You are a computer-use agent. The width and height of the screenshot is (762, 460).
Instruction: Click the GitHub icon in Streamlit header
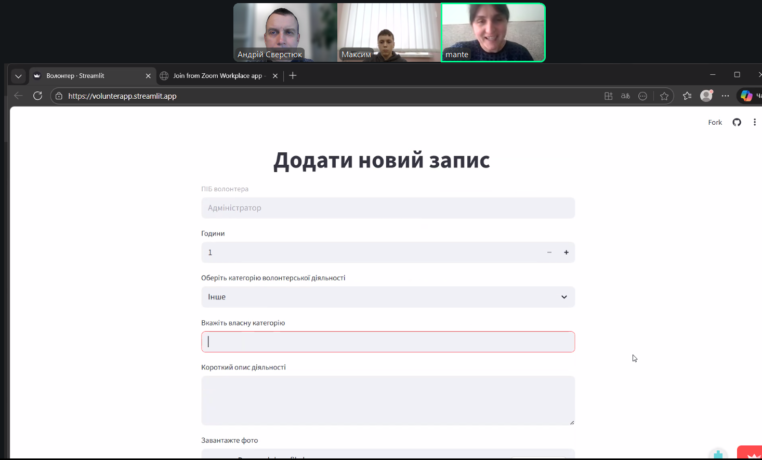point(737,122)
